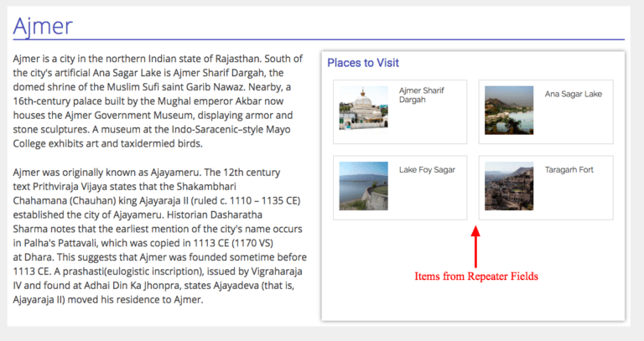The height and width of the screenshot is (341, 644).
Task: Click the Items from Repeater Fields caption
Action: (x=476, y=276)
